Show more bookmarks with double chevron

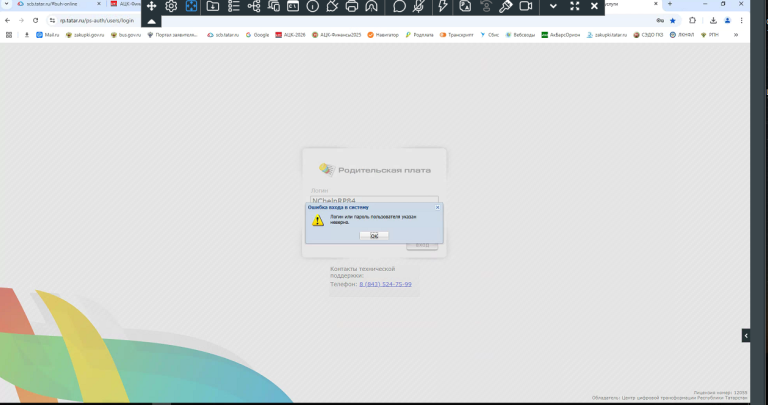point(736,35)
